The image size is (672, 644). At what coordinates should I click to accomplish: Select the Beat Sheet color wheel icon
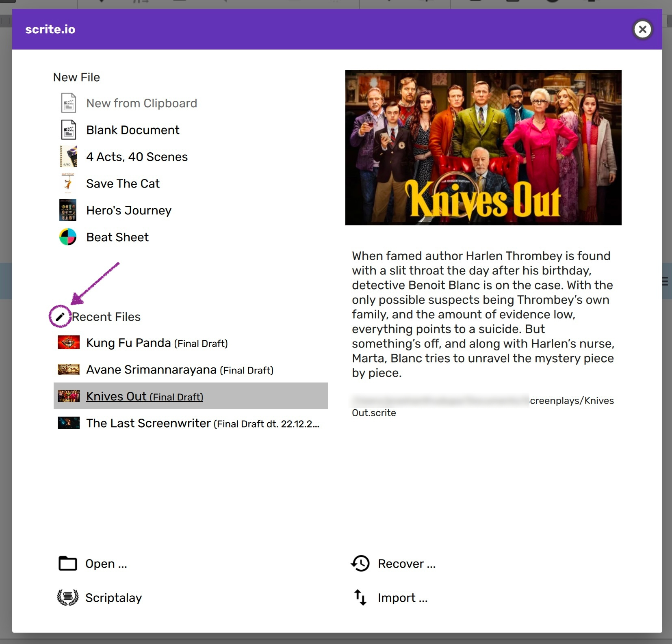pyautogui.click(x=68, y=237)
